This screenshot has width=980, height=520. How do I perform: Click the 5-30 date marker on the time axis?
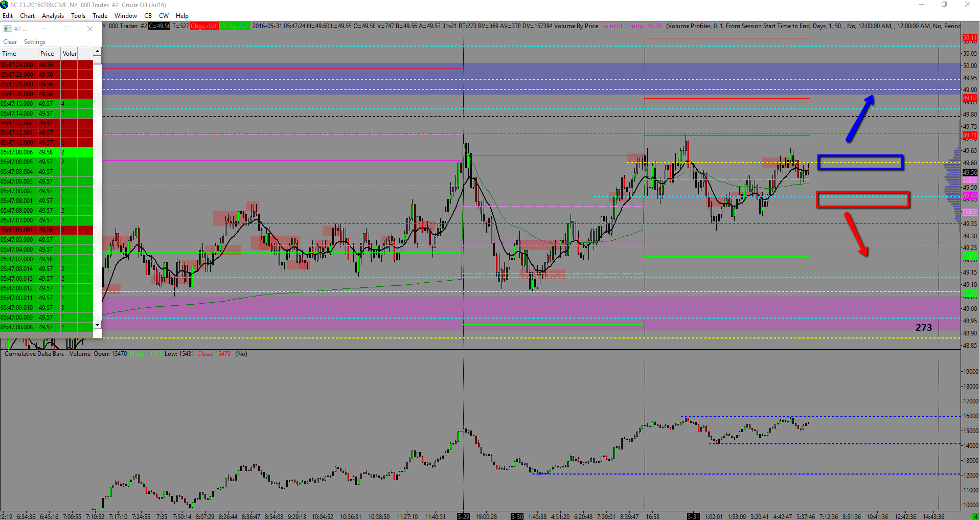[517, 516]
